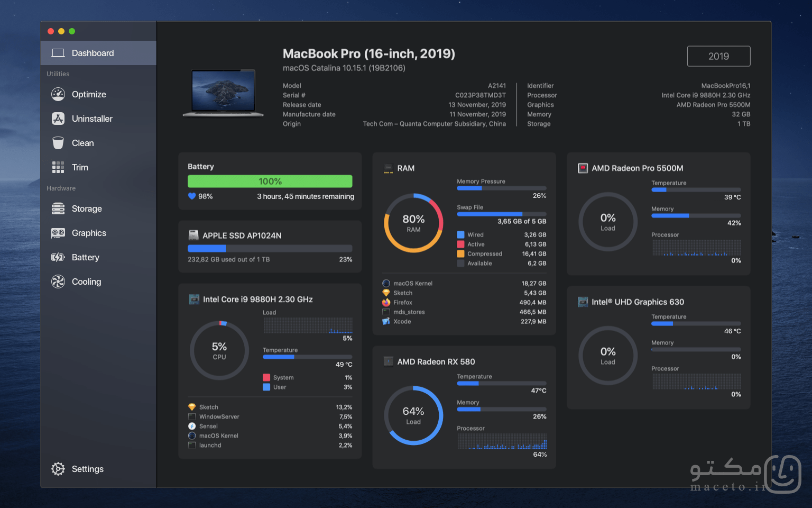Image resolution: width=812 pixels, height=508 pixels.
Task: Click the blue User CPU swatch
Action: [x=266, y=387]
